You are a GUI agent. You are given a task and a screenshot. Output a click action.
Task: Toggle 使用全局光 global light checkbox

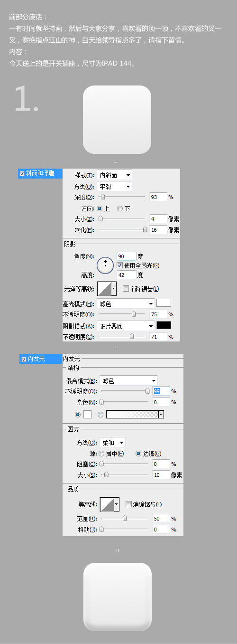tap(119, 265)
